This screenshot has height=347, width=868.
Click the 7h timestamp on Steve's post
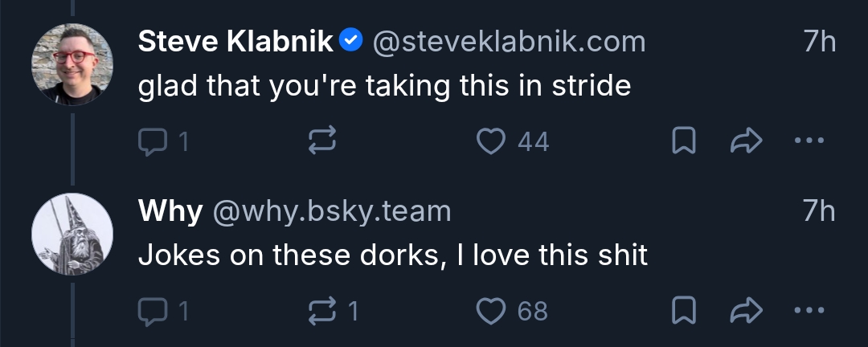point(820,42)
